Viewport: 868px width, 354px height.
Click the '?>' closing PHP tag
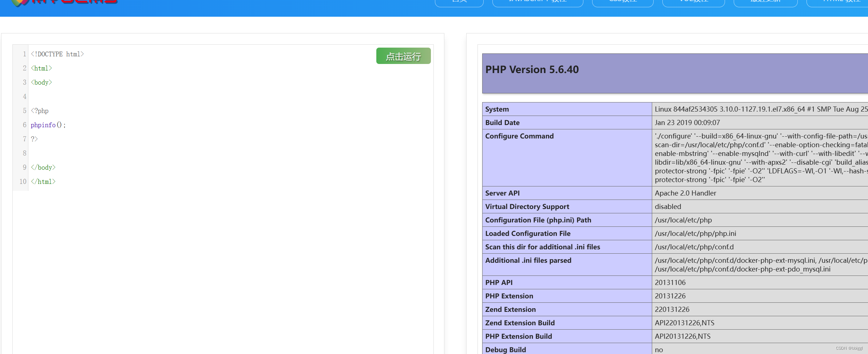[34, 139]
